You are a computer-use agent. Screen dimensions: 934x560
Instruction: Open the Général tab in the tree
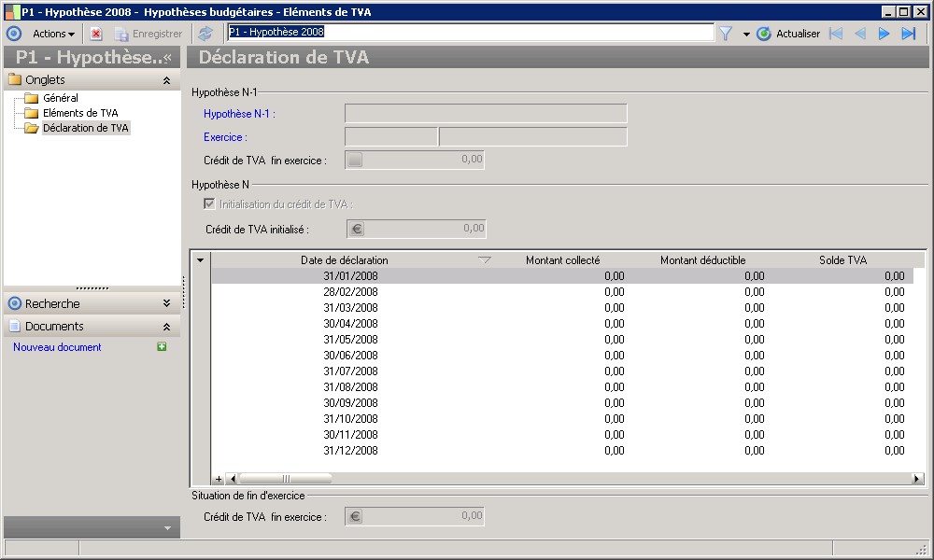(60, 98)
